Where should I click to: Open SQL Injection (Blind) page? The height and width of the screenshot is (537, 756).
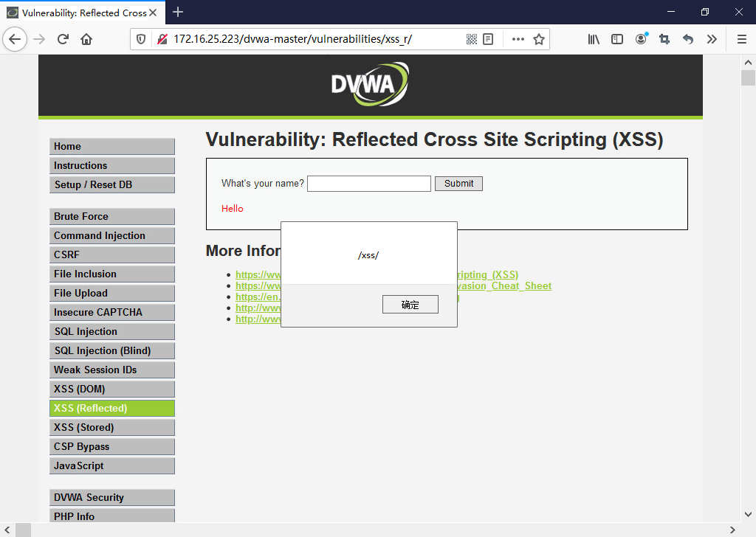(x=112, y=350)
